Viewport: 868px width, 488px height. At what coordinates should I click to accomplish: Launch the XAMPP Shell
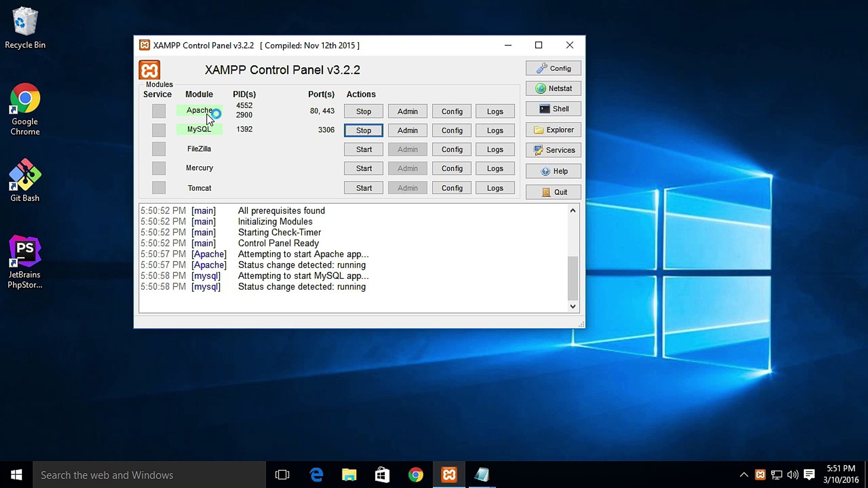click(x=553, y=108)
